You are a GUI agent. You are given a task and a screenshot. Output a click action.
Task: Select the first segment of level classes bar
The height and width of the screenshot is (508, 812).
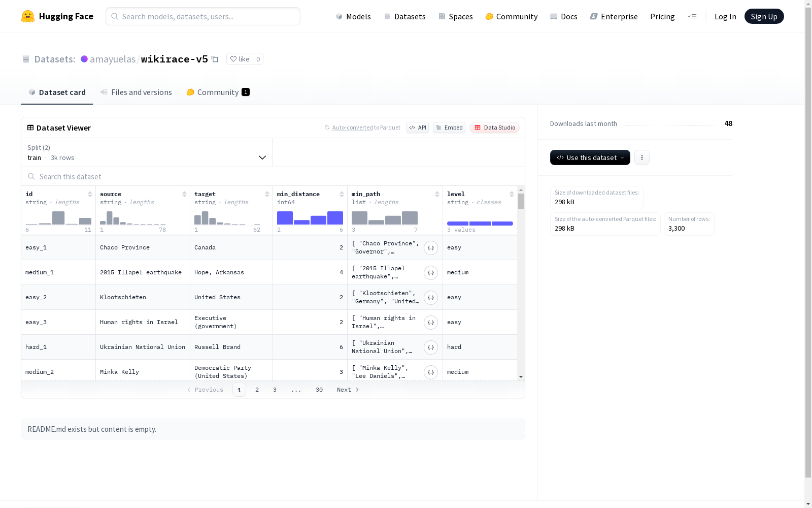pos(458,224)
